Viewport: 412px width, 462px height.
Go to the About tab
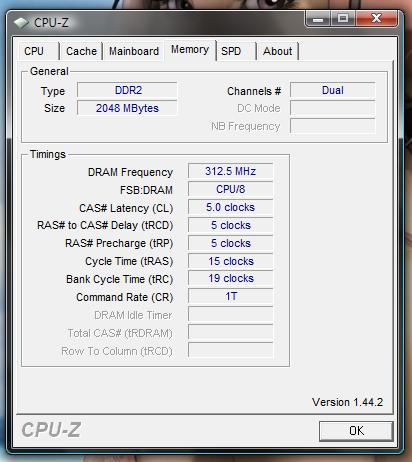tap(277, 51)
